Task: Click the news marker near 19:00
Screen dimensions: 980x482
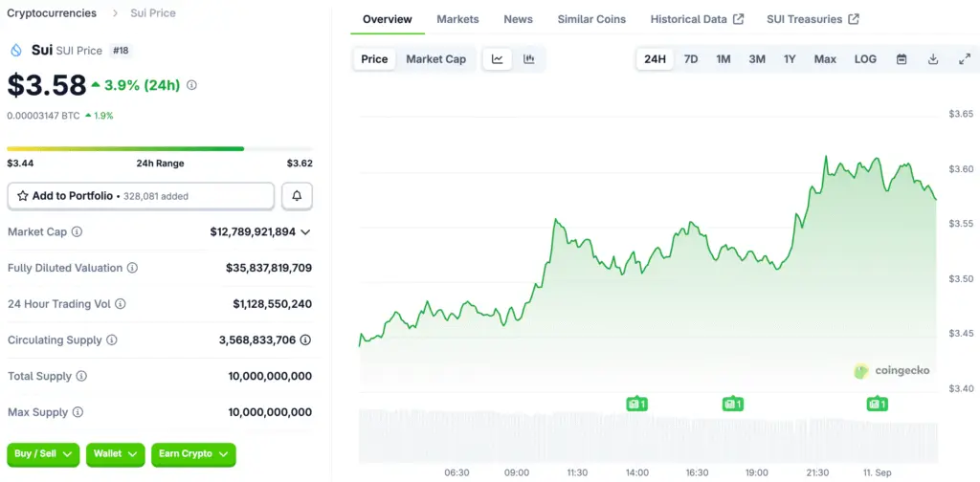Action: pos(733,404)
